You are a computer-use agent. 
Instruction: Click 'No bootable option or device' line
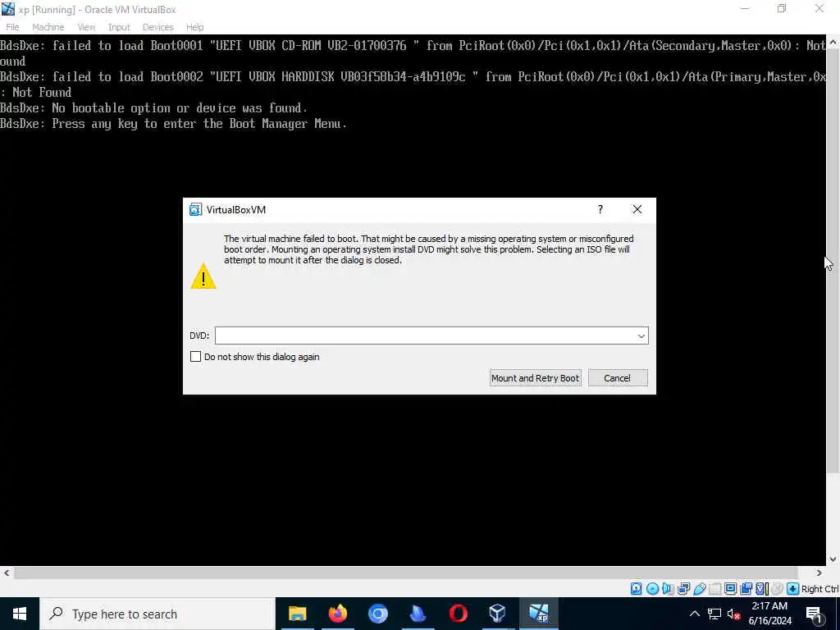click(x=153, y=107)
